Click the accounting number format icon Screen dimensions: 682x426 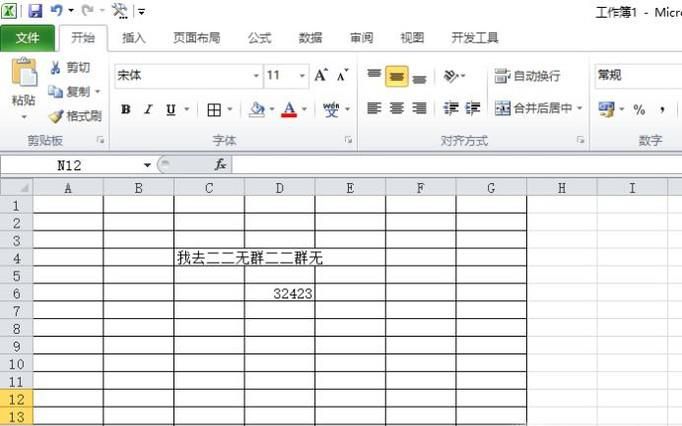point(607,109)
